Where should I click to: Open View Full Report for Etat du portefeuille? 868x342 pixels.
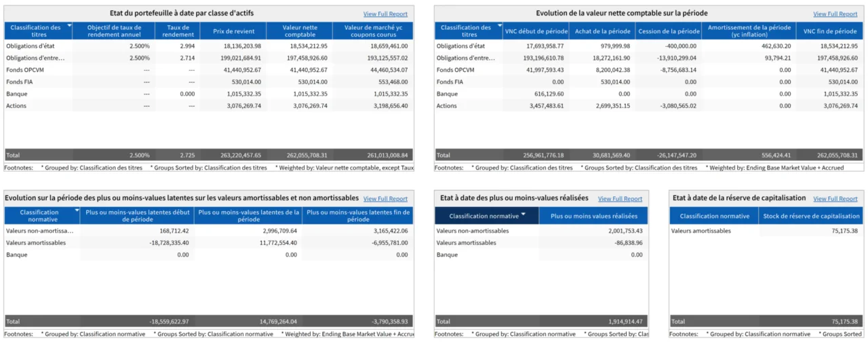click(x=385, y=14)
